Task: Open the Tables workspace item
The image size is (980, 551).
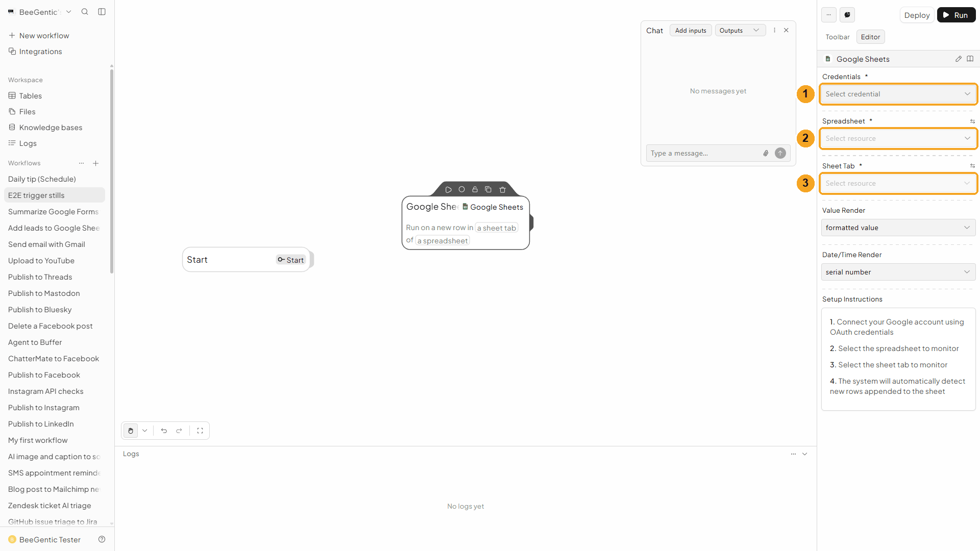Action: click(31, 96)
